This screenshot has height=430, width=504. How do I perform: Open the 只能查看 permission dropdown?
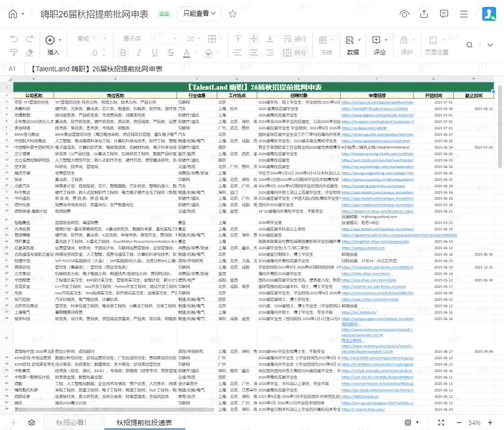point(200,13)
